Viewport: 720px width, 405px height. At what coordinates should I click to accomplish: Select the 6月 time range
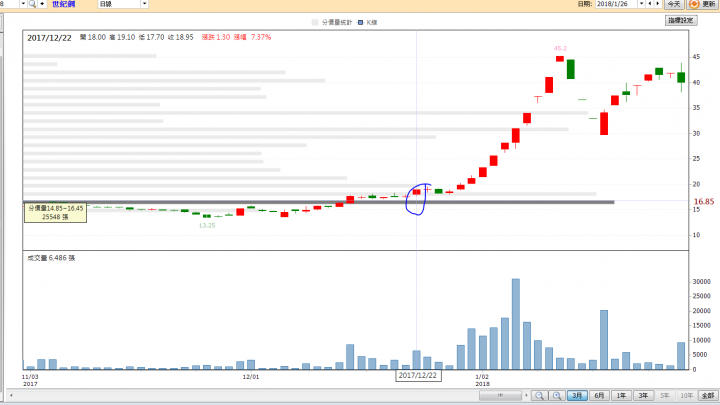pyautogui.click(x=599, y=395)
